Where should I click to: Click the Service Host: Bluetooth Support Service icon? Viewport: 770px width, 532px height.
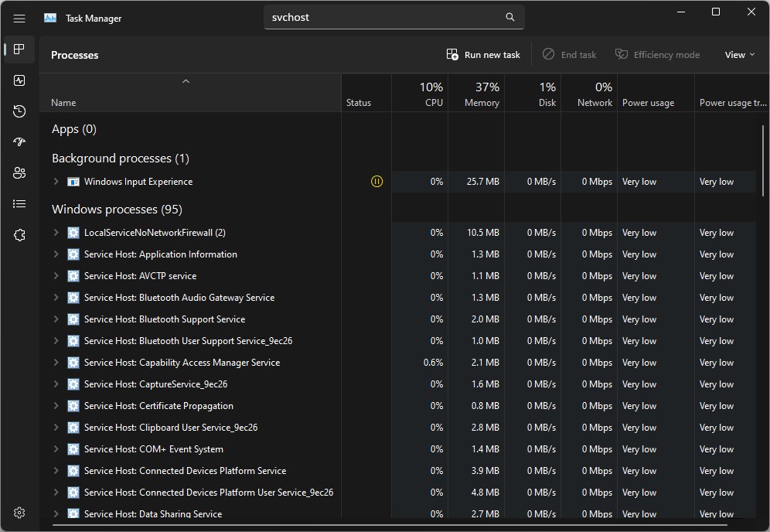[x=73, y=319]
